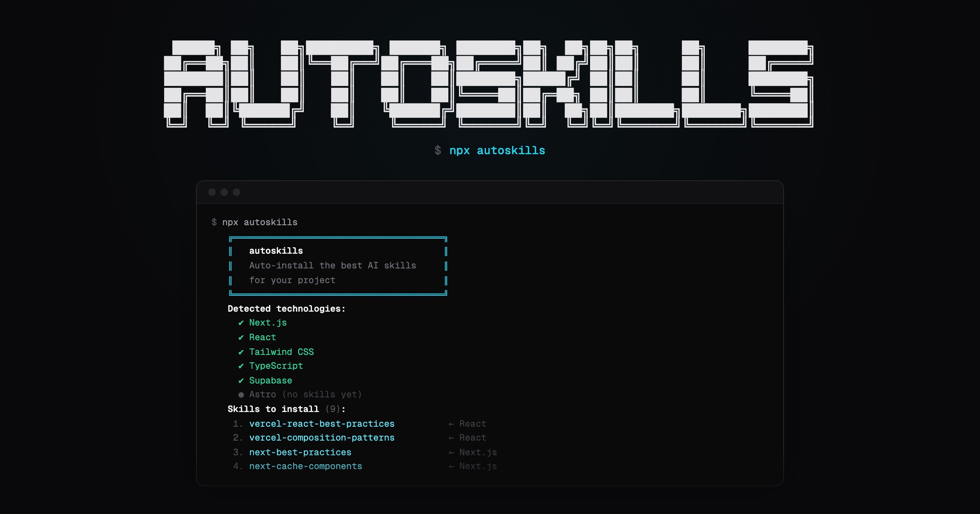Click the checkmark next to Supabase
This screenshot has width=980, height=514.
pyautogui.click(x=241, y=380)
